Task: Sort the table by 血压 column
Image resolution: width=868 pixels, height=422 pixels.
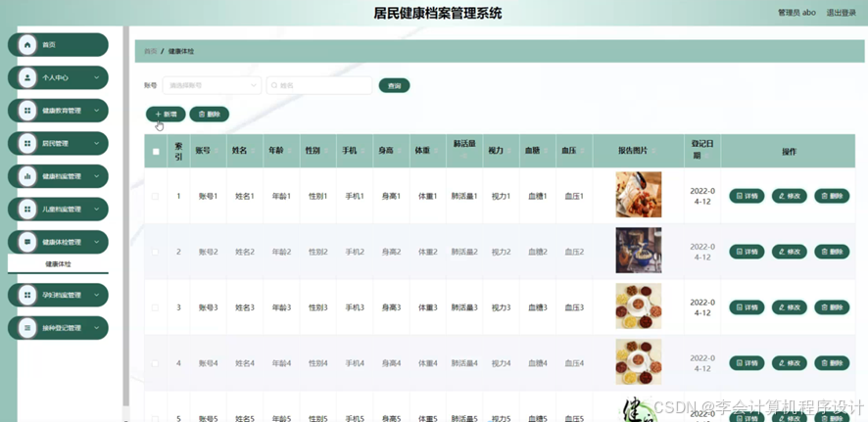Action: [x=582, y=151]
